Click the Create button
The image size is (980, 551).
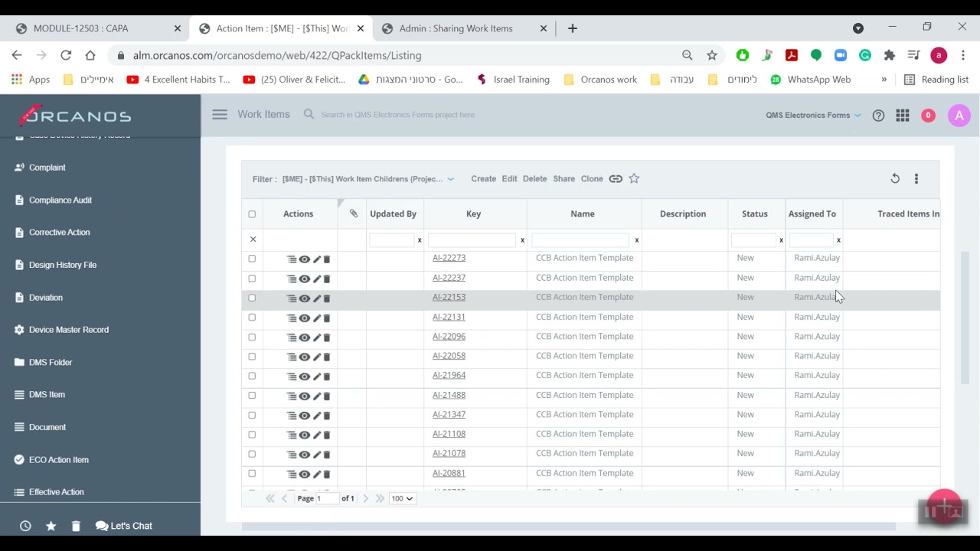(x=483, y=179)
